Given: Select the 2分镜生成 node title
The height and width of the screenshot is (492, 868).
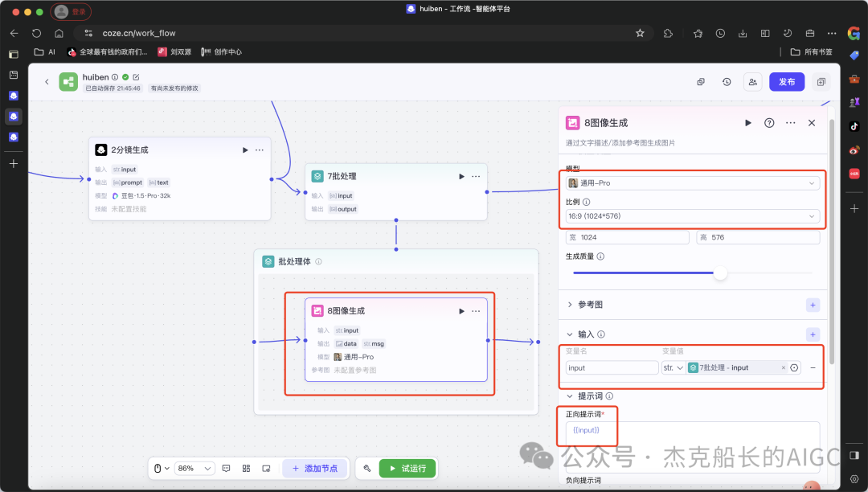Looking at the screenshot, I should pyautogui.click(x=129, y=150).
